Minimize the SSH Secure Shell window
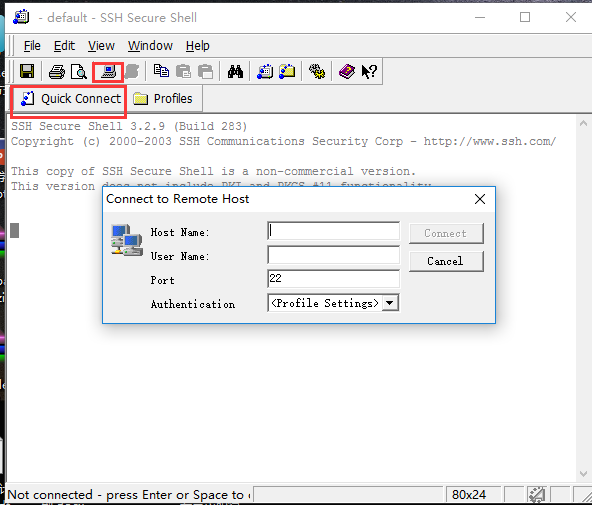 tap(480, 17)
